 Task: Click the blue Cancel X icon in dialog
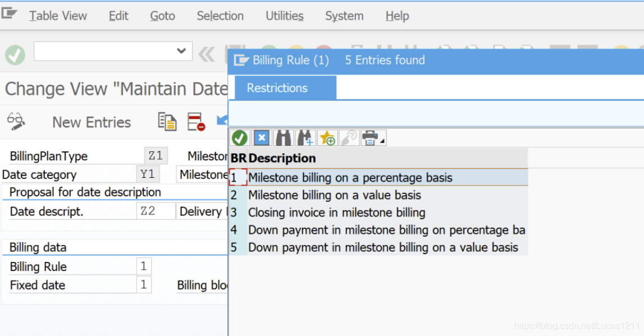point(262,138)
